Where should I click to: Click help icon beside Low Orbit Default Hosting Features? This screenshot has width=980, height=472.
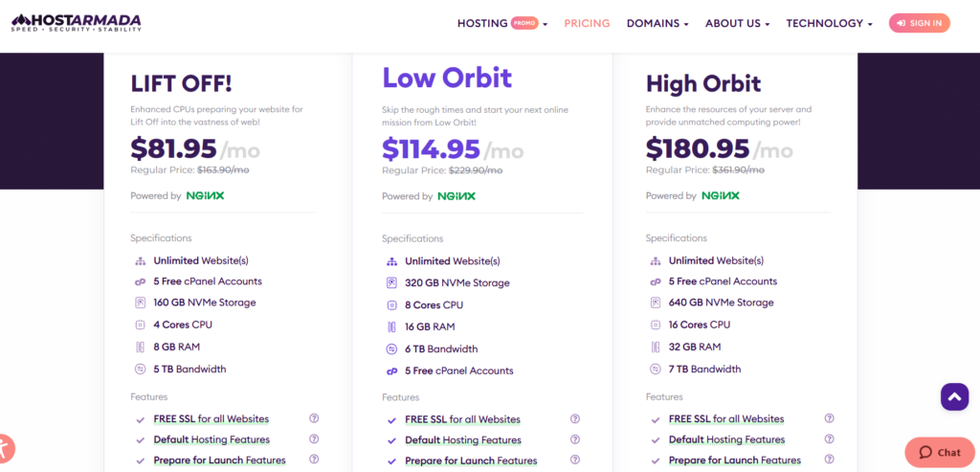(575, 440)
